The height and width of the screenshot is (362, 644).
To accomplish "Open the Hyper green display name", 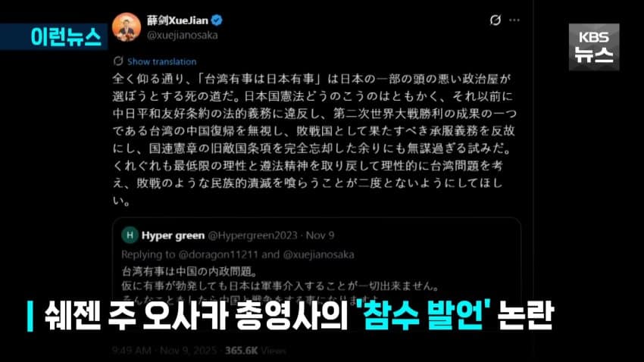I will click(173, 236).
